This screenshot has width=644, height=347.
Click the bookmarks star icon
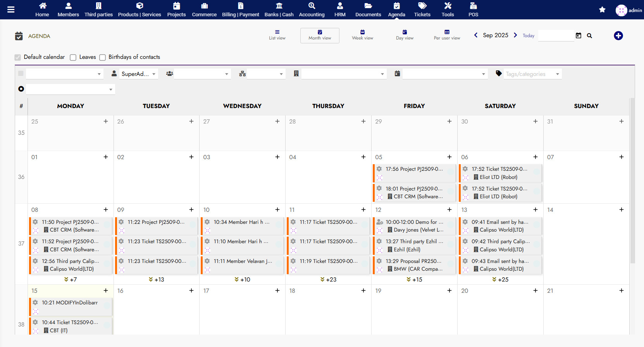coord(602,10)
